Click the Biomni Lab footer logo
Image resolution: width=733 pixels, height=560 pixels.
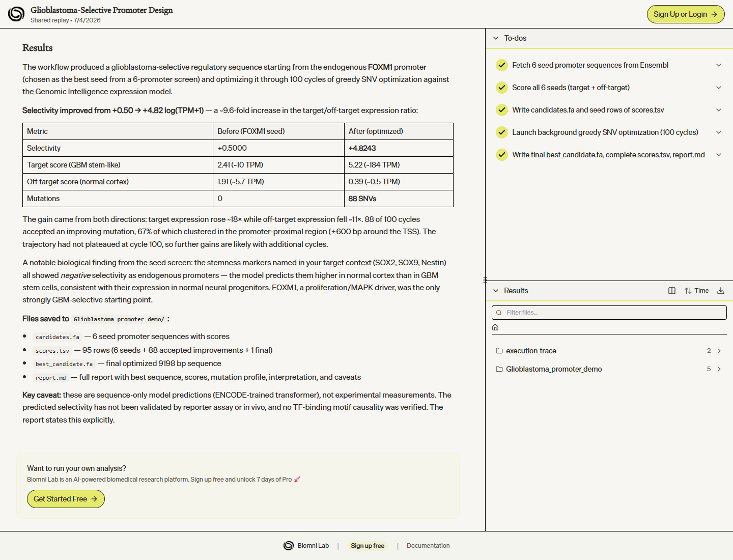[289, 546]
